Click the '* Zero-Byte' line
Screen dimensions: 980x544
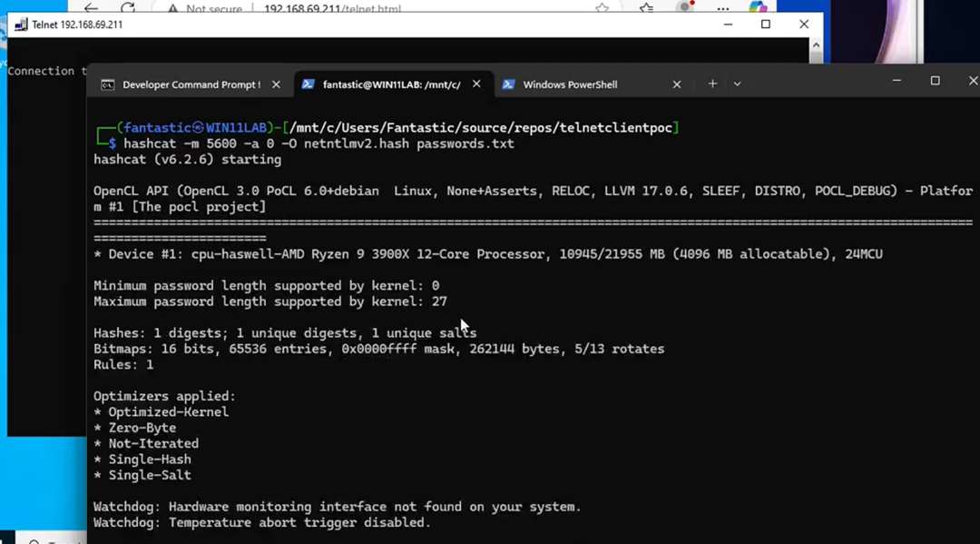click(135, 428)
